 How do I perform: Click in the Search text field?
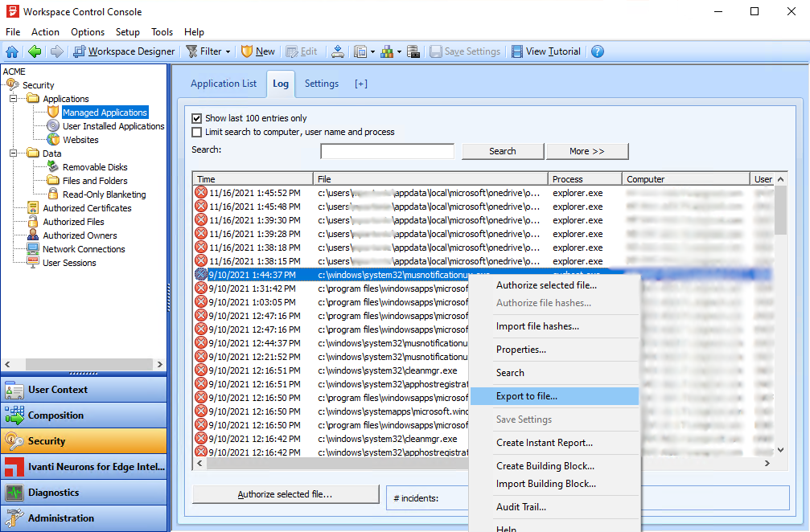point(387,151)
